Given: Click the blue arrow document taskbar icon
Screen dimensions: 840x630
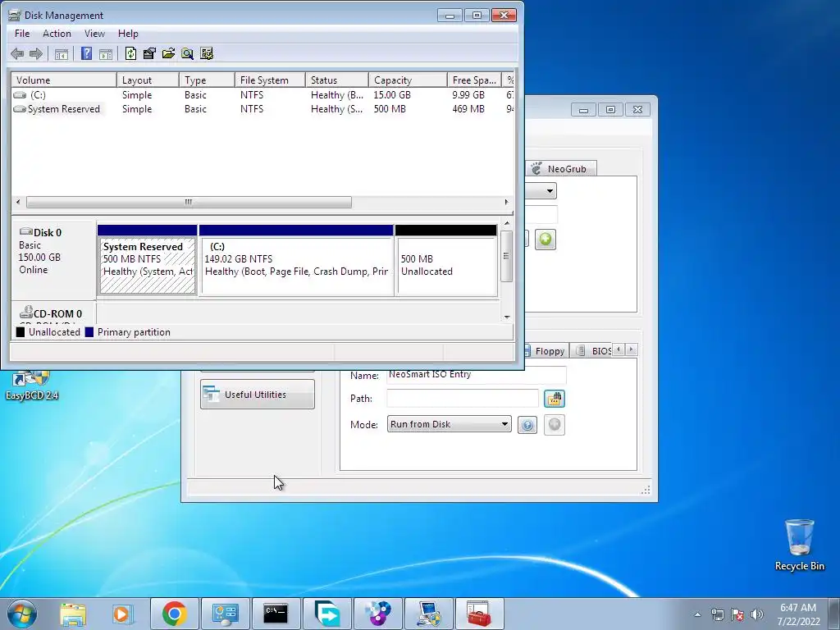Looking at the screenshot, I should (326, 614).
